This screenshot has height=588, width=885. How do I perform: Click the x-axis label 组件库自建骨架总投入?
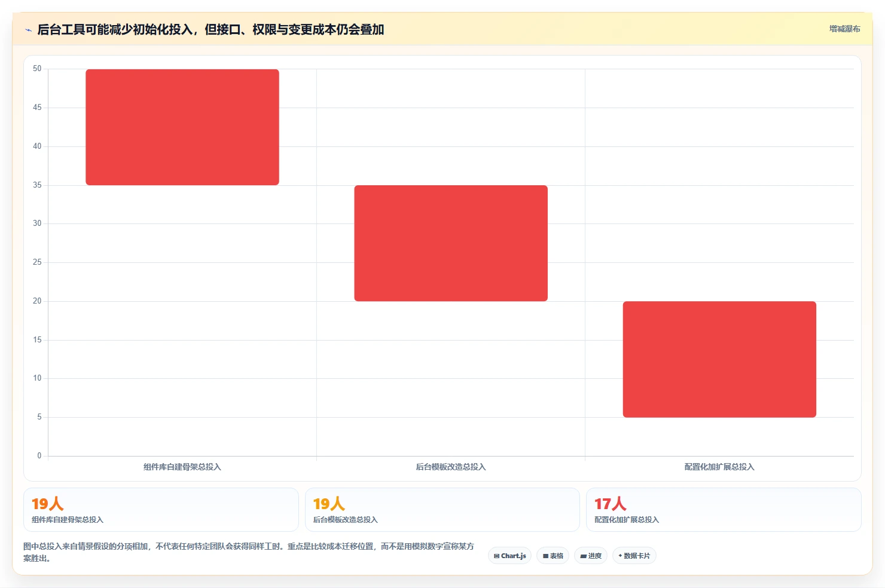pos(182,467)
